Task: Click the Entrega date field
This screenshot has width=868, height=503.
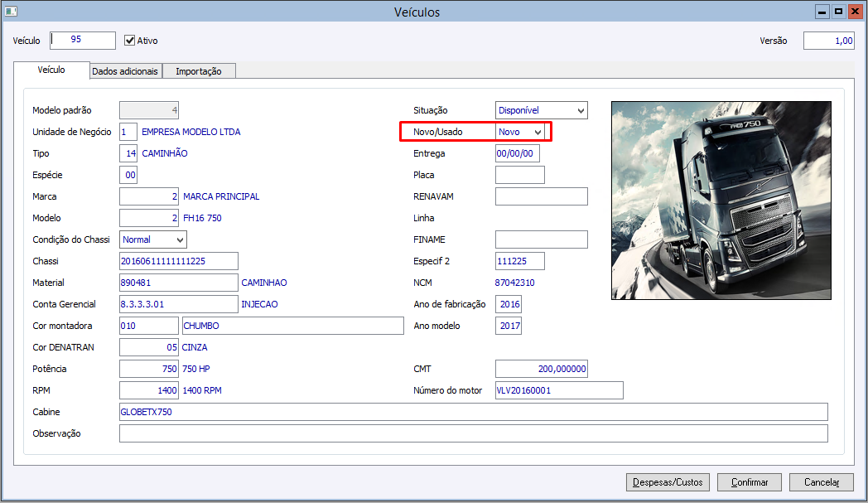Action: (x=517, y=153)
